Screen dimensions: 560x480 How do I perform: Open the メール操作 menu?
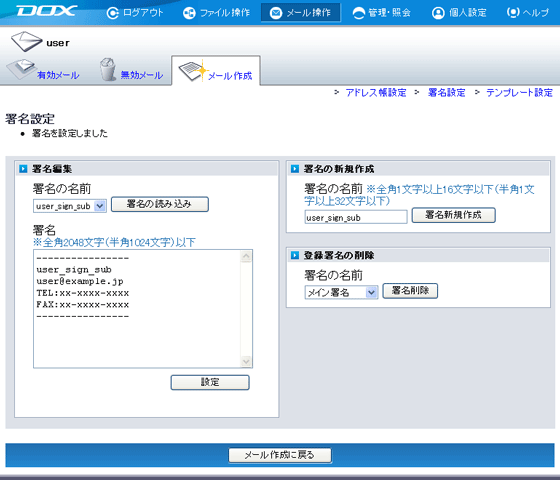coord(300,13)
